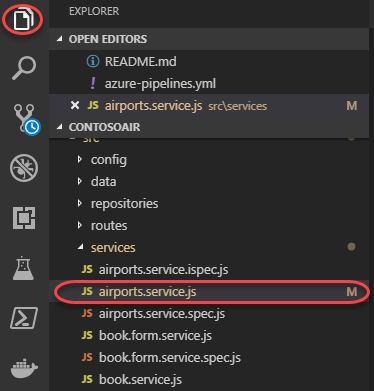Open the Test beaker icon view
This screenshot has height=391, width=374.
(x=23, y=268)
